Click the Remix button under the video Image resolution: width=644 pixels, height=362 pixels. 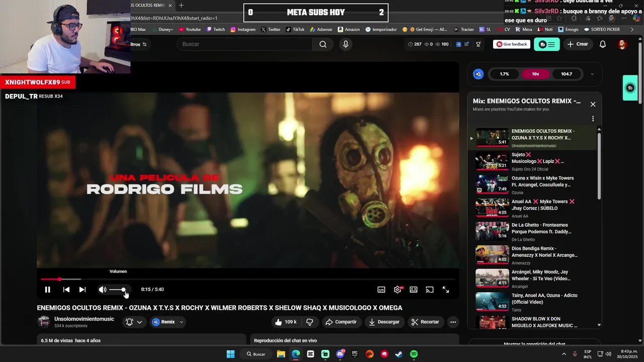coord(164,322)
